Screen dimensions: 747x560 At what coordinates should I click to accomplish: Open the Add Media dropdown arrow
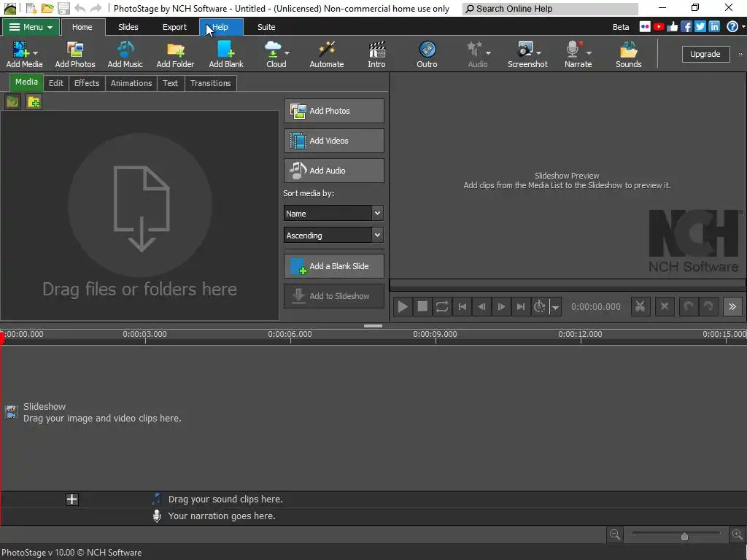(x=35, y=53)
